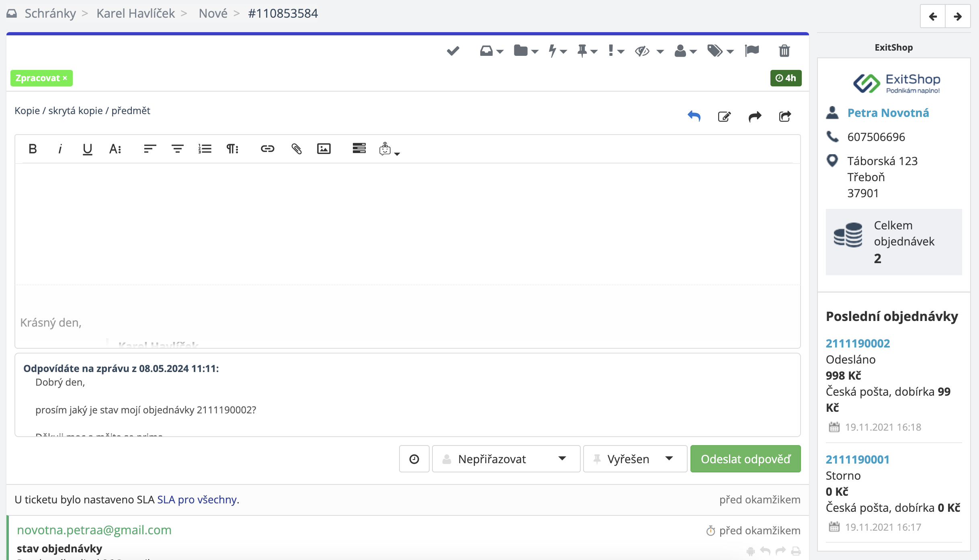979x560 pixels.
Task: Click the attach file paperclip icon
Action: point(296,149)
